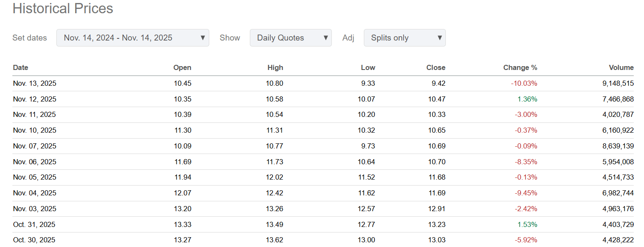Click the Volume column header
The height and width of the screenshot is (247, 644).
[621, 67]
